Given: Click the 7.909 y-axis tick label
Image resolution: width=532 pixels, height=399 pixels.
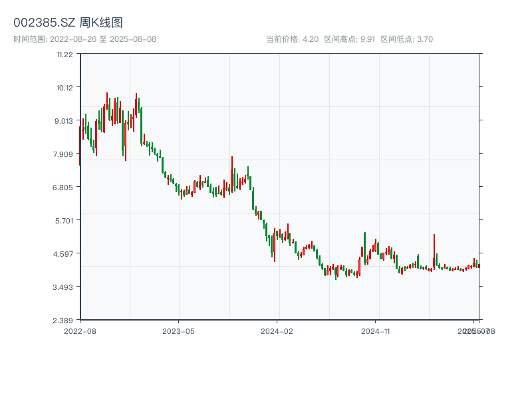Looking at the screenshot, I should pyautogui.click(x=65, y=154).
